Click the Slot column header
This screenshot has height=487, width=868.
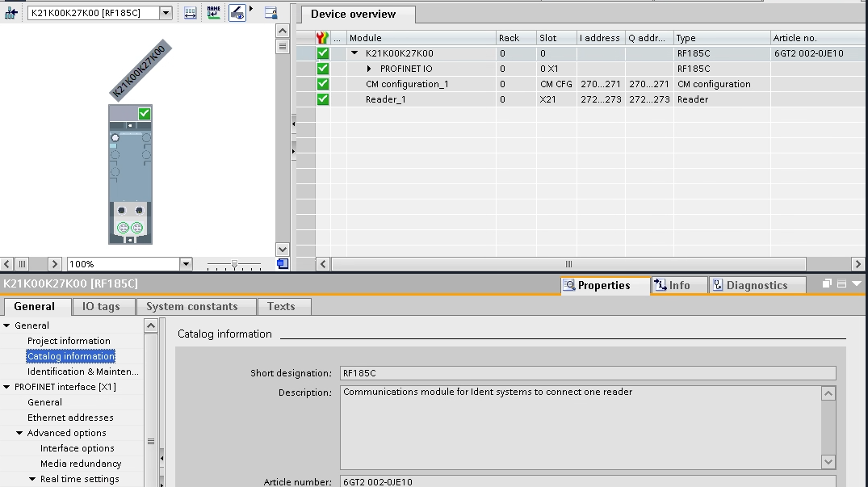click(556, 38)
